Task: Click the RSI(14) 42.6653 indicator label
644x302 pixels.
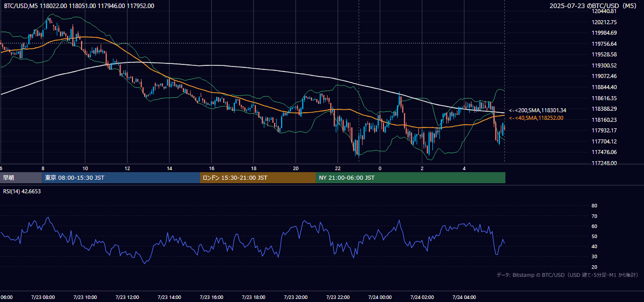Action: (x=22, y=191)
